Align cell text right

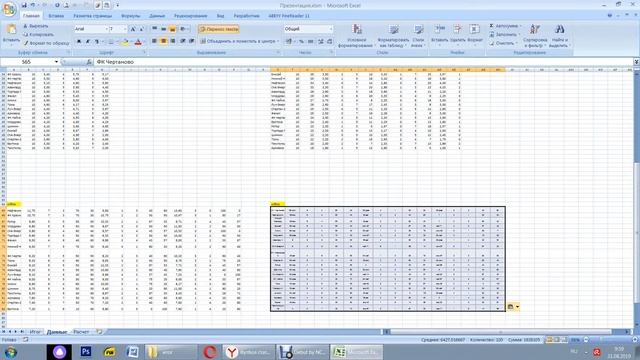click(173, 41)
